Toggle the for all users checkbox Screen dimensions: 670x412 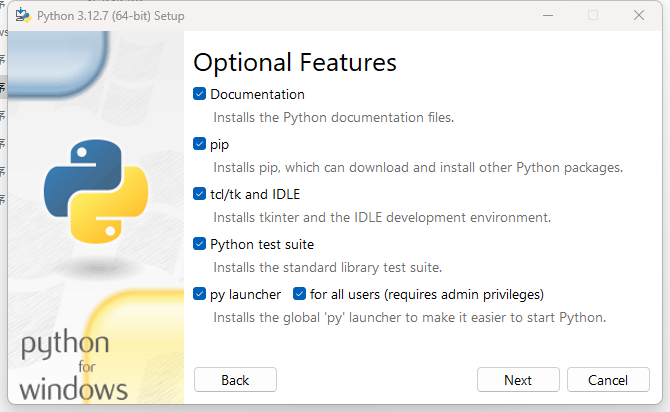tap(300, 294)
